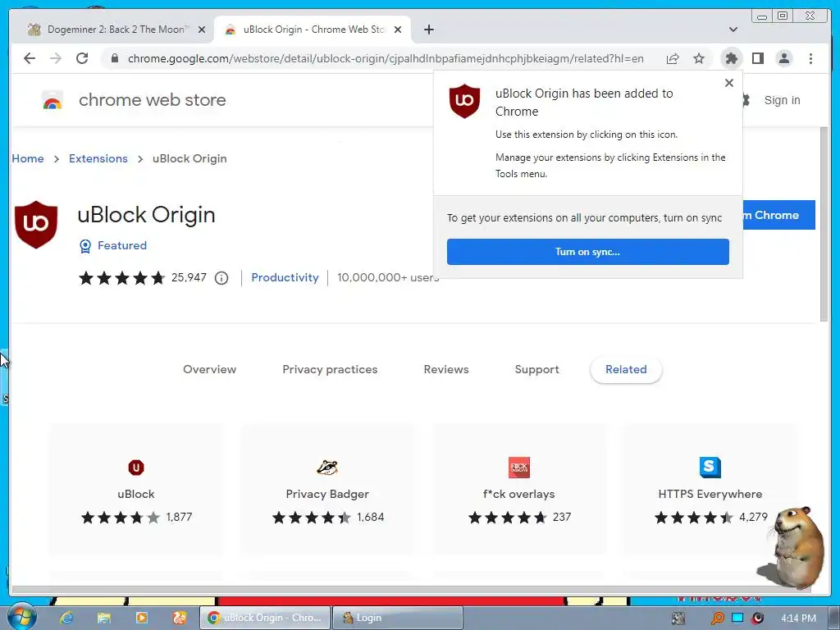Open the Privacy Badger extension card
The width and height of the screenshot is (840, 630).
click(x=327, y=489)
